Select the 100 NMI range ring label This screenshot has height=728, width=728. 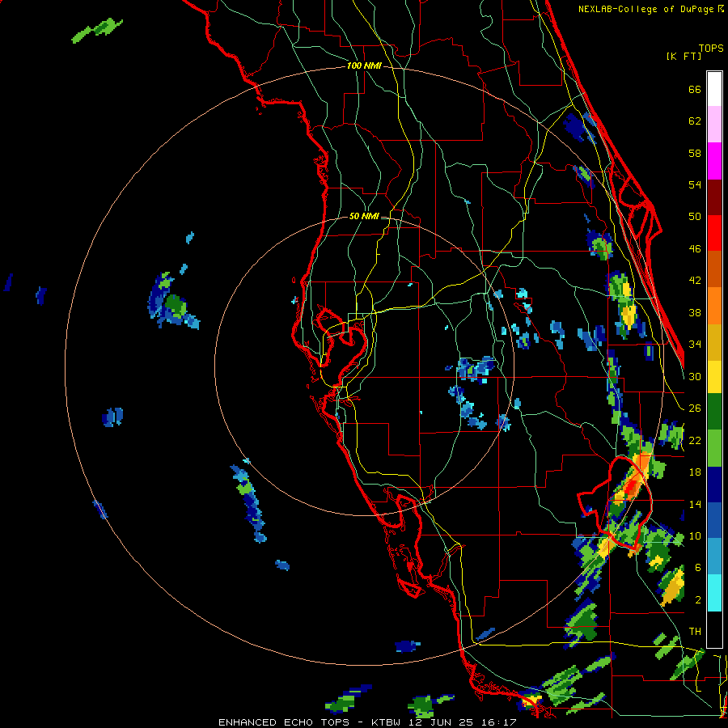click(364, 66)
